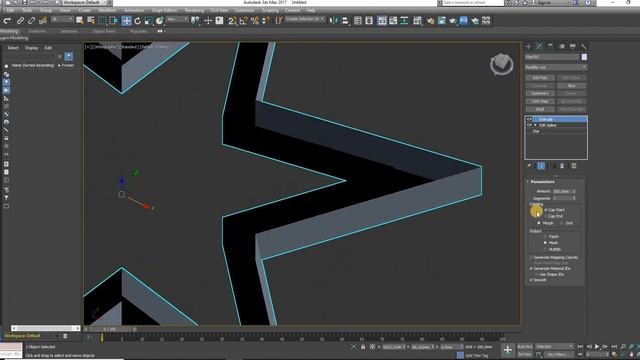Open the Rendering menu
This screenshot has height=360, width=640.
194,10
